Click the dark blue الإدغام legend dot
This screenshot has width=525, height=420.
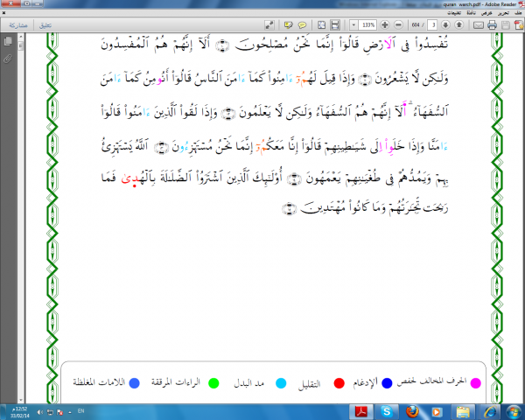[x=387, y=383]
